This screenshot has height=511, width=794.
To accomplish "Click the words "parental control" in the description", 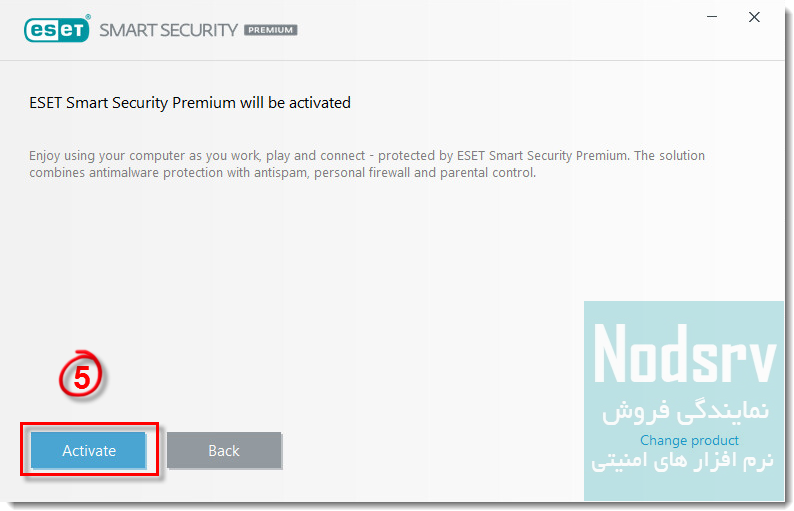I will [x=491, y=172].
